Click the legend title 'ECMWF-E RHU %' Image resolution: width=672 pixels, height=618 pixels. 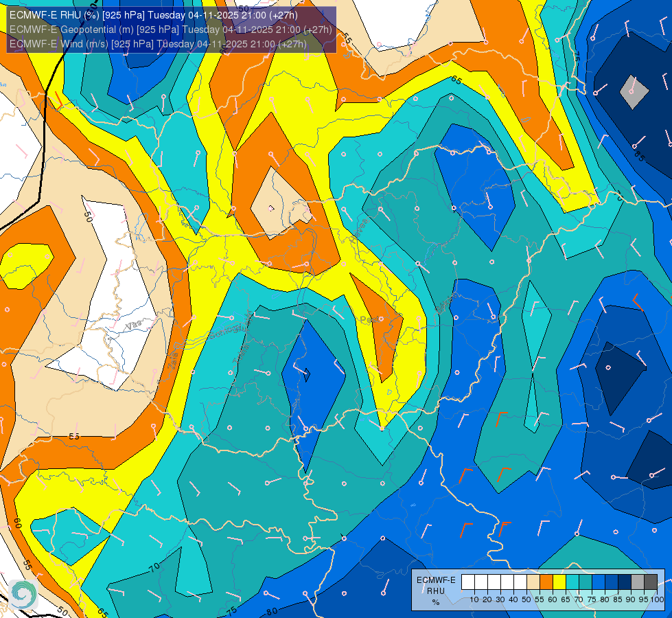click(436, 591)
